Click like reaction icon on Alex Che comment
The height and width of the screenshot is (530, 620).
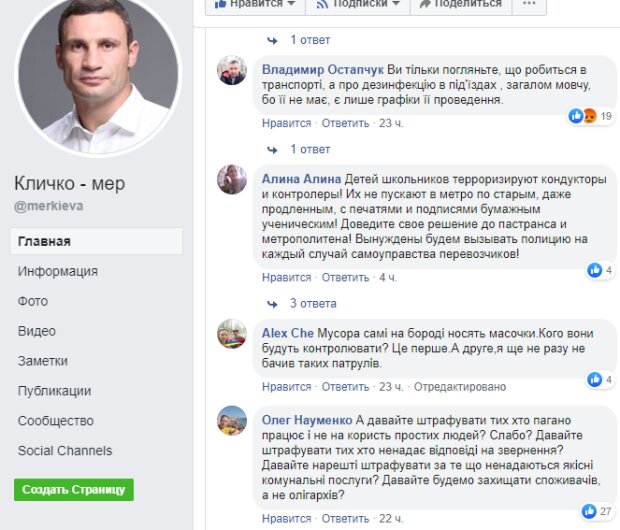point(595,379)
